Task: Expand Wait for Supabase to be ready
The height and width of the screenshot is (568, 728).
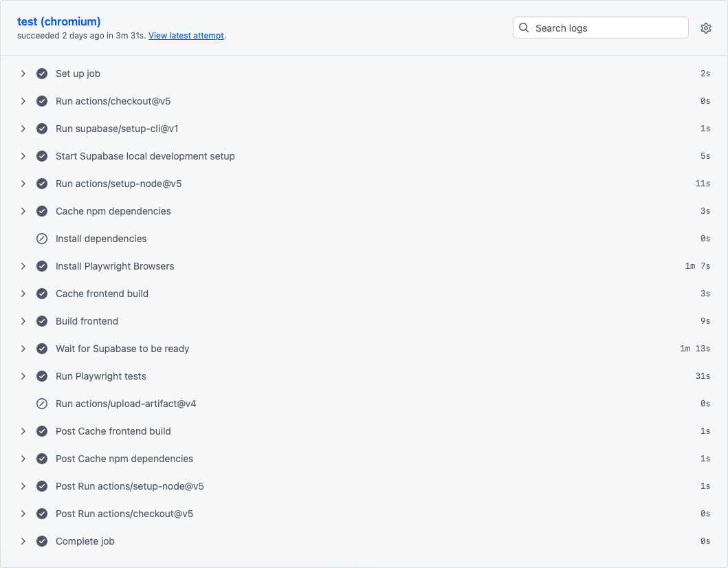Action: [23, 348]
